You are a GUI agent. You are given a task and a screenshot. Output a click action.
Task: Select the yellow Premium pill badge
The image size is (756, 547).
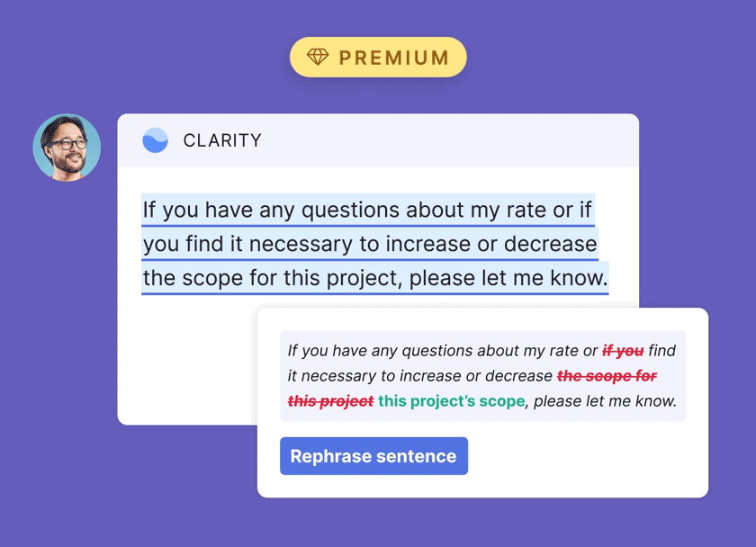pyautogui.click(x=378, y=57)
